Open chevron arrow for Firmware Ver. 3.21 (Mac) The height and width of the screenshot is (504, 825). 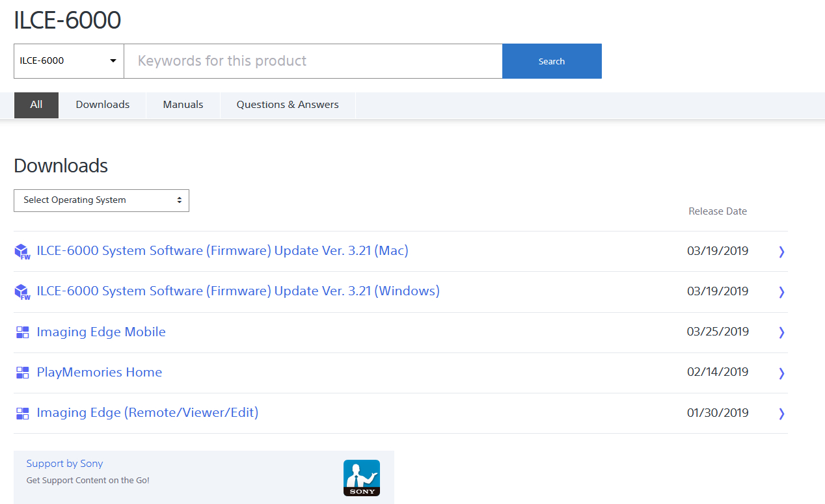click(x=781, y=252)
